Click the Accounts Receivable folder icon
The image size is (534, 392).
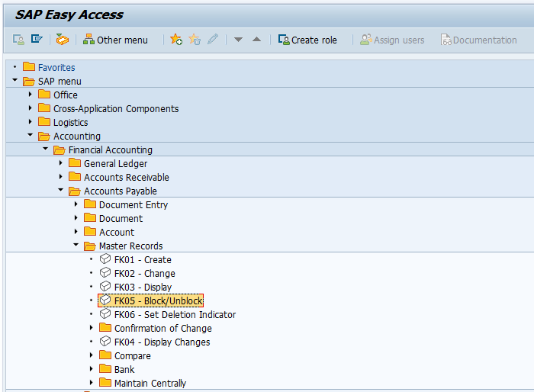[x=75, y=176]
